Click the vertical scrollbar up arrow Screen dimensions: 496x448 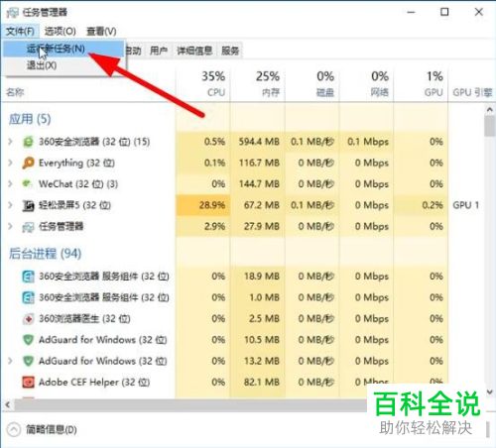click(x=490, y=109)
